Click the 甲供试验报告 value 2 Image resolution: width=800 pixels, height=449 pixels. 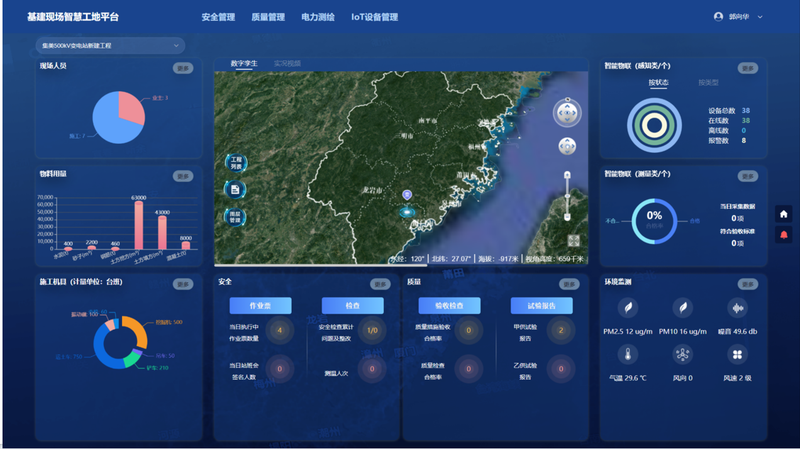[x=561, y=330]
